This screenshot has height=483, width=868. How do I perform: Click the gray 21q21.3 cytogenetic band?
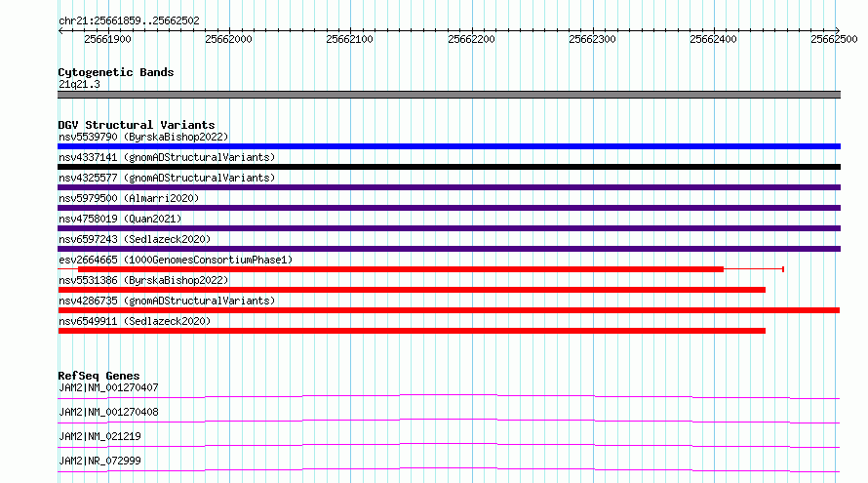point(449,95)
